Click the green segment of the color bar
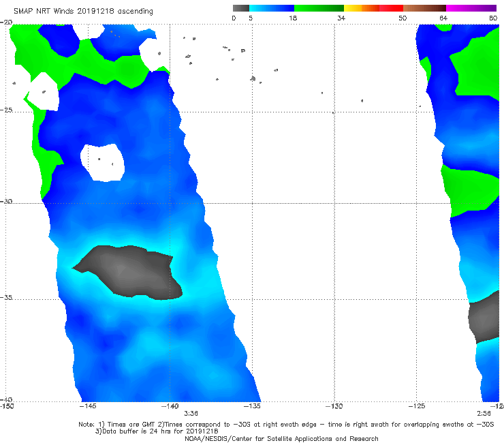The height and width of the screenshot is (443, 504). point(319,8)
